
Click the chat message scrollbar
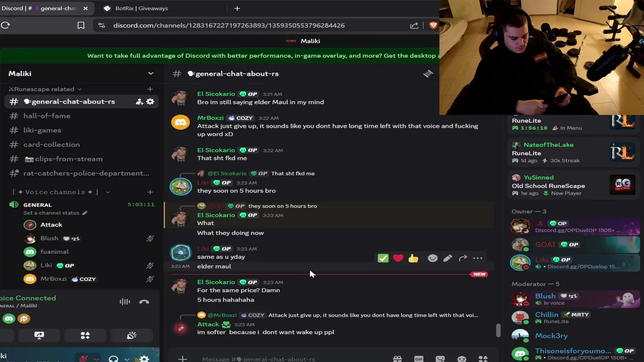(499, 331)
